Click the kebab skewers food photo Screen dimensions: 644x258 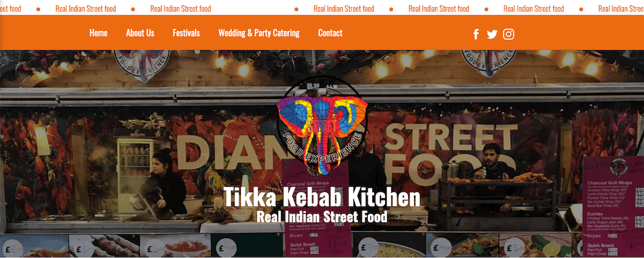104,245
